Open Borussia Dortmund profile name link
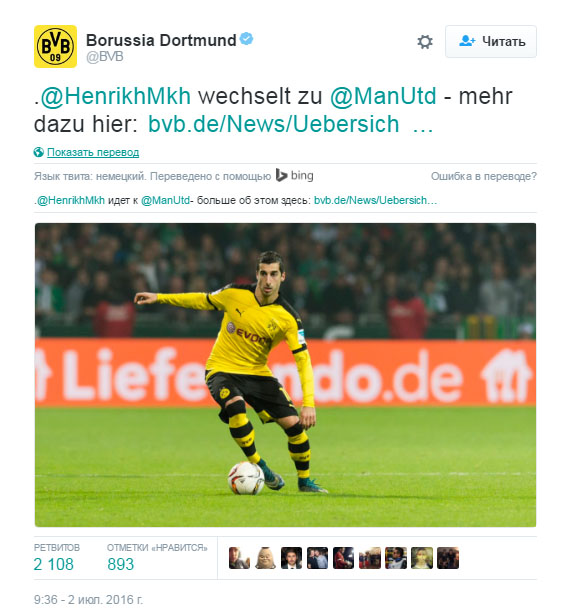Image resolution: width=571 pixels, height=609 pixels. click(x=161, y=40)
